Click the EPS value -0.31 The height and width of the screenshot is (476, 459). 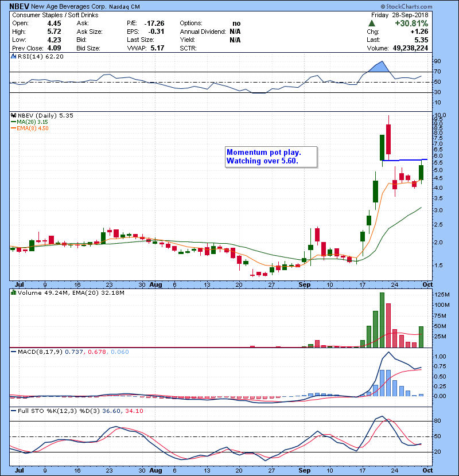tap(156, 32)
